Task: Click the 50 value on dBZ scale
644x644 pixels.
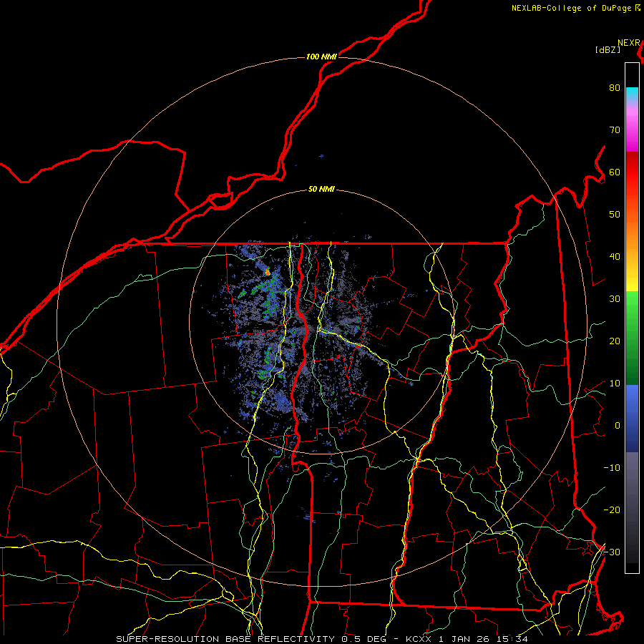Action: click(615, 215)
